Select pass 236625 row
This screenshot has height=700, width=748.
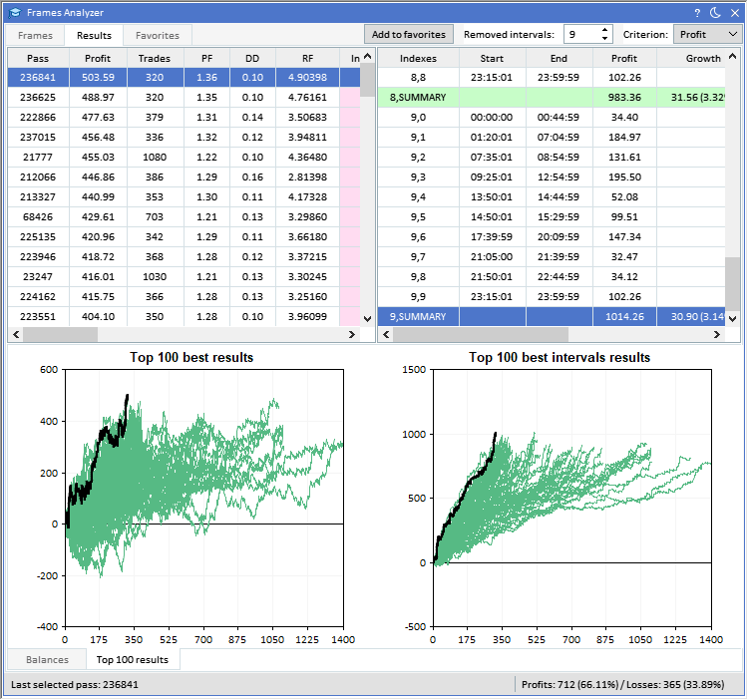point(184,98)
